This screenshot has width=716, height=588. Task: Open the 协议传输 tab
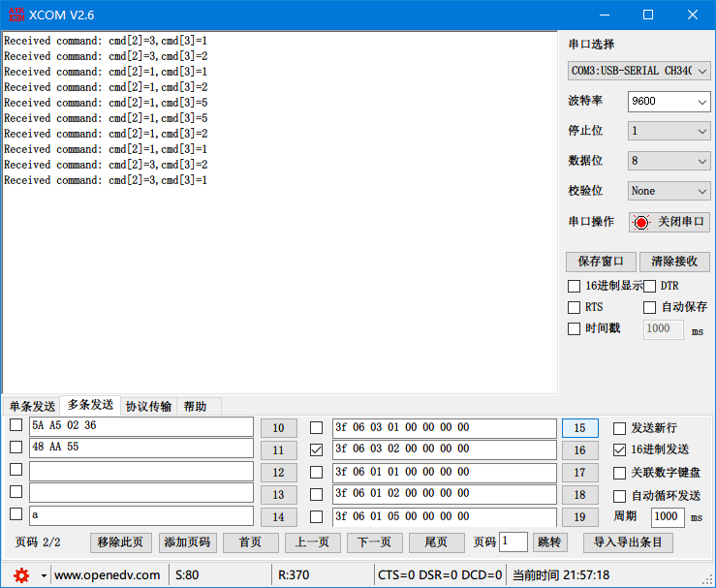[148, 406]
